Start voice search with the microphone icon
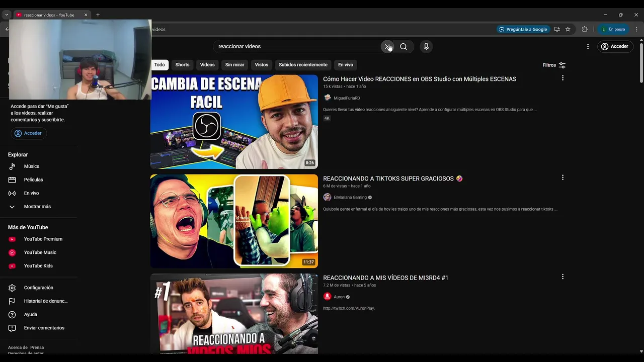This screenshot has width=644, height=362. tap(426, 46)
